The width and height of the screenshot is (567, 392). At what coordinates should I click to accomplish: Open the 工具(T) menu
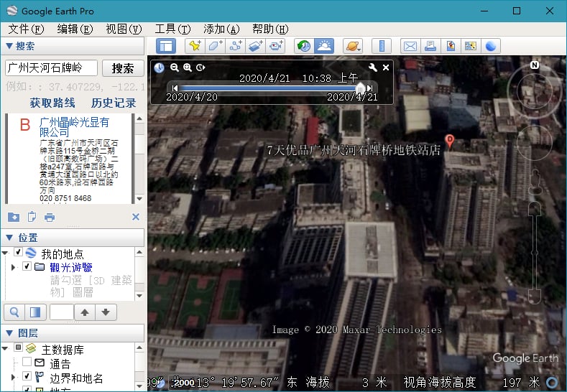172,29
